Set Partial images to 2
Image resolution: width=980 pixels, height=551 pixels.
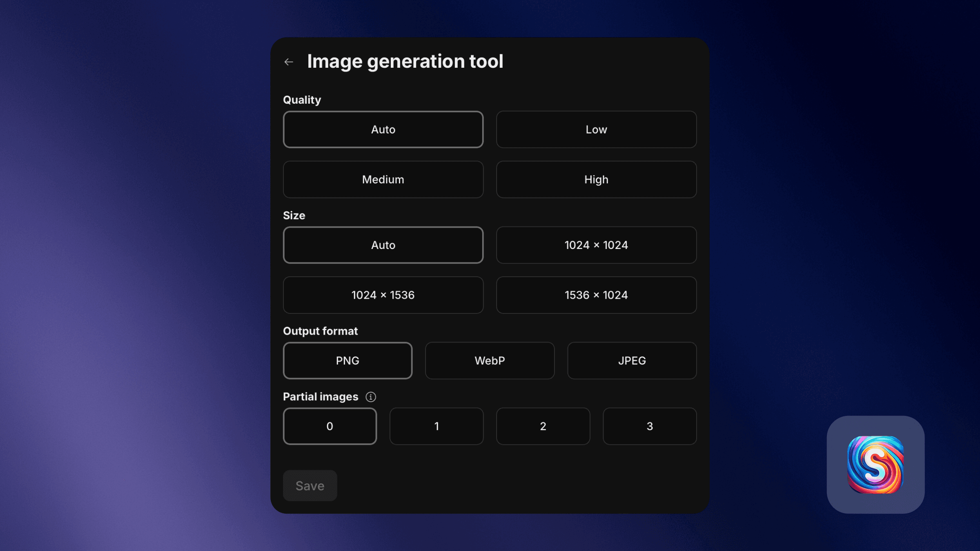tap(543, 426)
